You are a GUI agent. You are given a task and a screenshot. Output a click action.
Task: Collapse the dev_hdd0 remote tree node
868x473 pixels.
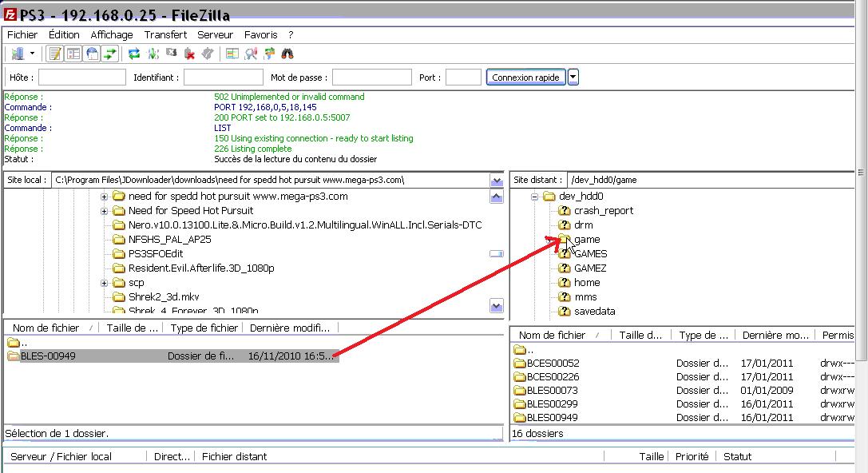point(534,196)
